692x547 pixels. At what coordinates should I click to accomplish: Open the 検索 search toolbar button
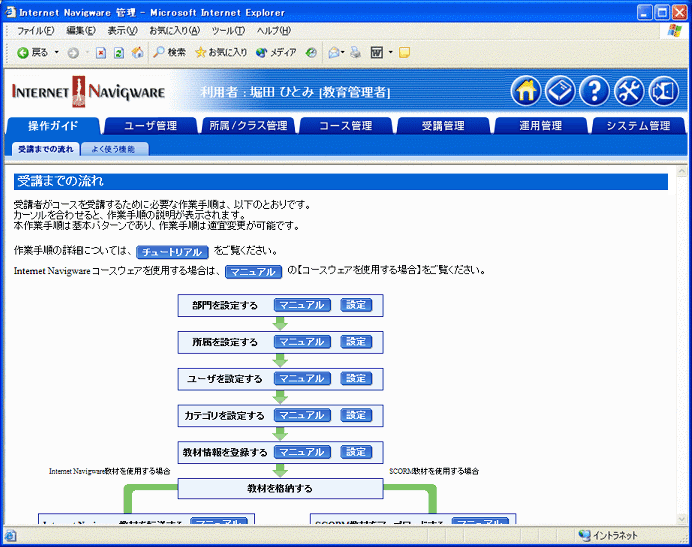tap(169, 53)
